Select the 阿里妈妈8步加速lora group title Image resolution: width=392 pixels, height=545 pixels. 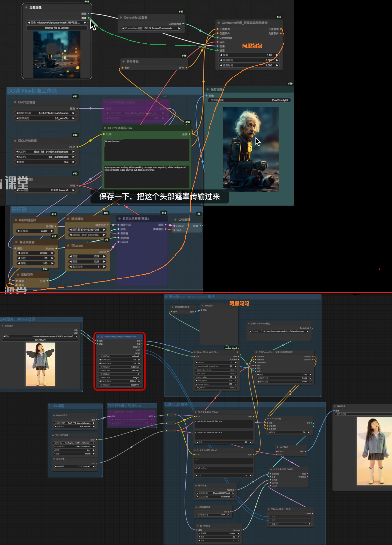coord(124,405)
